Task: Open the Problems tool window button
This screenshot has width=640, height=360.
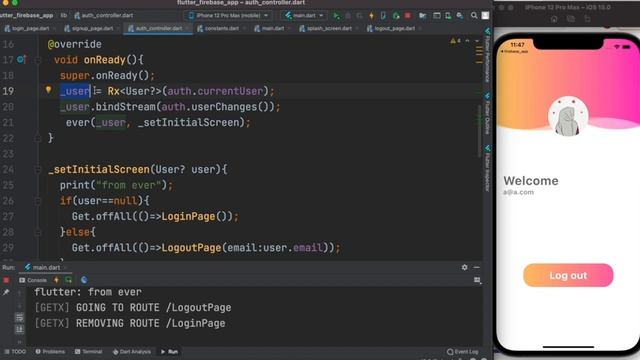Action: pyautogui.click(x=50, y=351)
